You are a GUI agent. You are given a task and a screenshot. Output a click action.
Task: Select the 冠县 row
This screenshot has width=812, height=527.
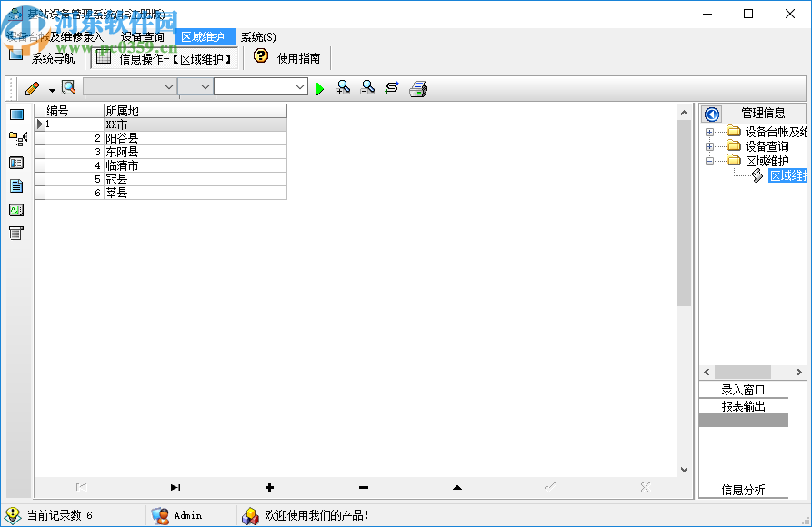pos(161,179)
